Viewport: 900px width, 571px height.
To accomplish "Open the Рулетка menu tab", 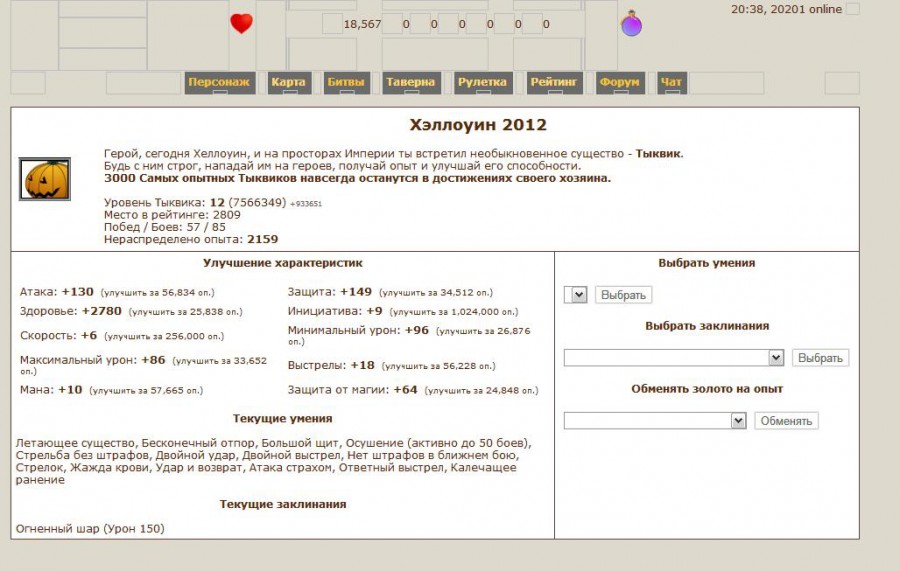I will click(483, 82).
